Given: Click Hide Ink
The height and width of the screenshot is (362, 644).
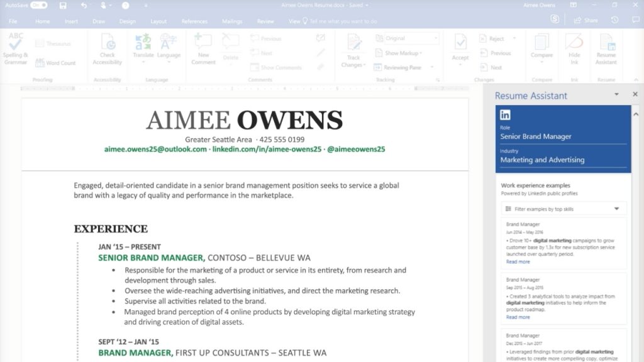Looking at the screenshot, I should pos(574,49).
